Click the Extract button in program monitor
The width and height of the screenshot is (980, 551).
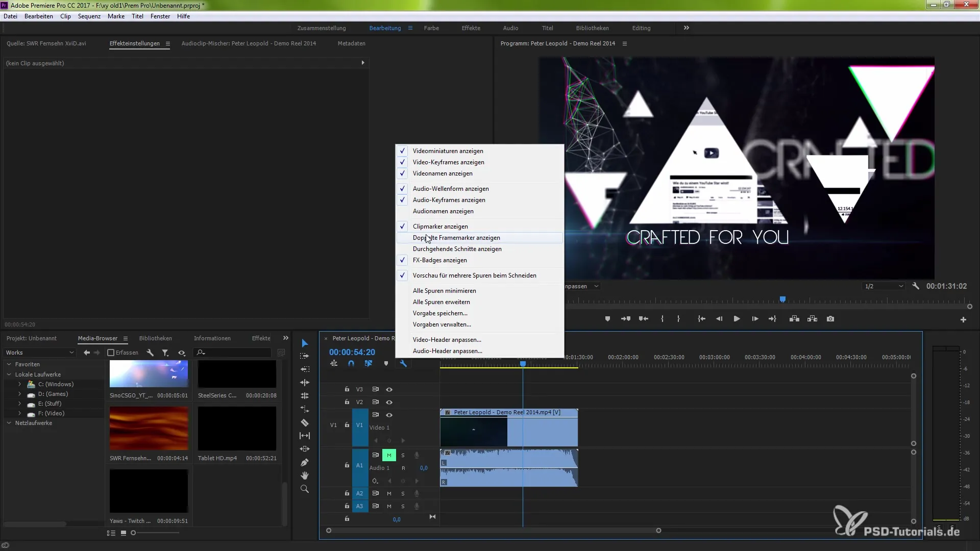[x=813, y=319]
